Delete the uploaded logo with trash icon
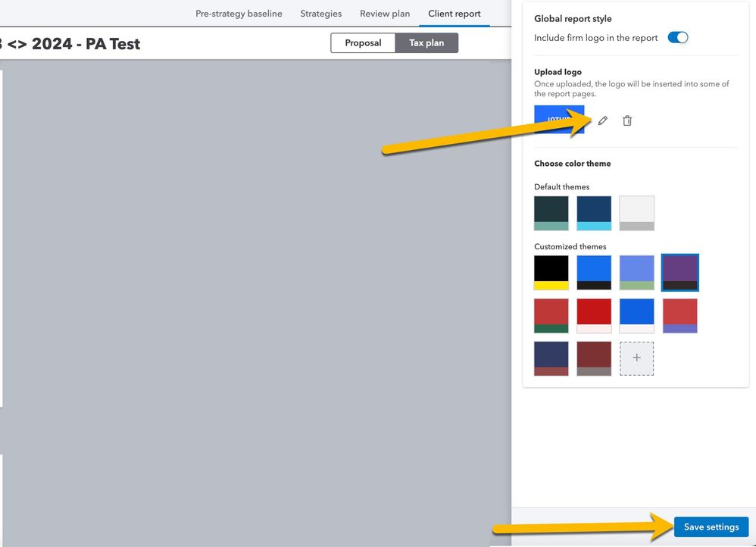Viewport: 756px width, 547px height. [627, 120]
